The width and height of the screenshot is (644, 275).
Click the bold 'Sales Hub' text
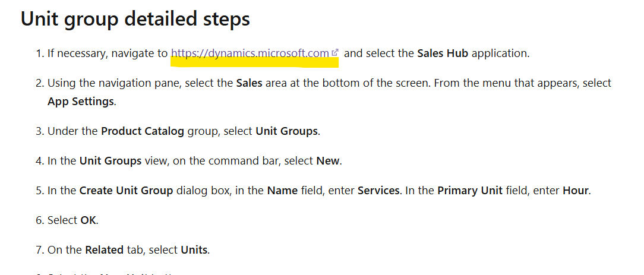tap(443, 53)
